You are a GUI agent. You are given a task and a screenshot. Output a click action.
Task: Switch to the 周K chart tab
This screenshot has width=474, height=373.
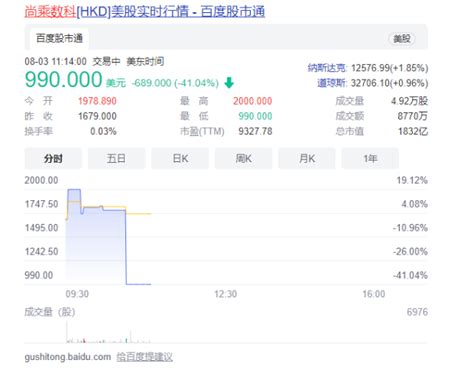pos(244,158)
